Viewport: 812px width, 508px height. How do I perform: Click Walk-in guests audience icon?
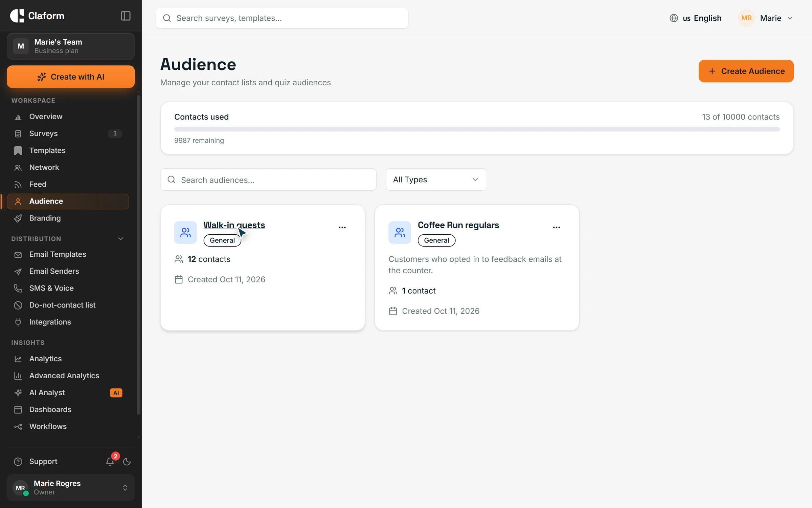click(x=185, y=232)
